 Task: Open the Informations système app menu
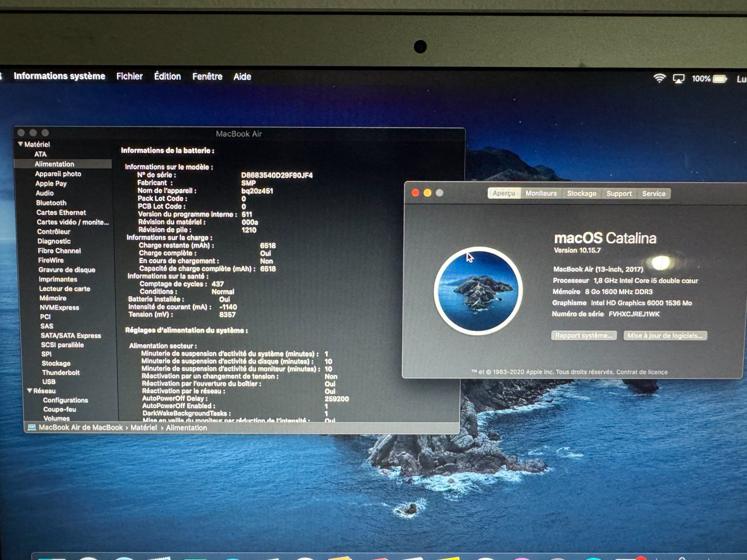click(59, 76)
